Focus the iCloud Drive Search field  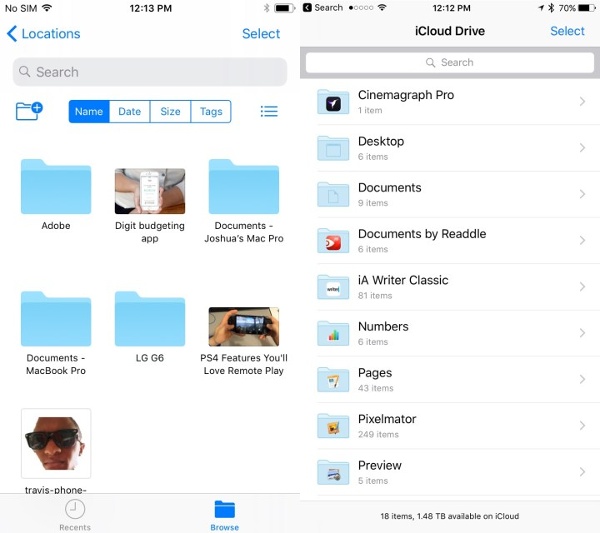click(x=450, y=62)
